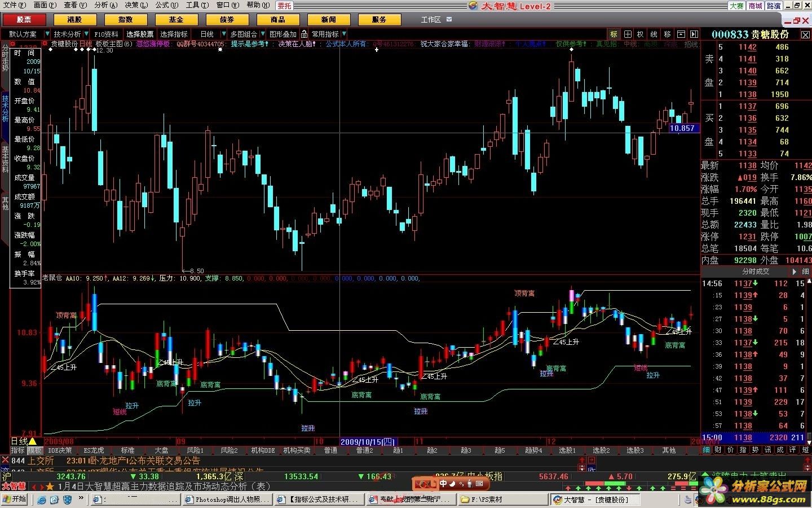Click the 短 short tab icon
The width and height of the screenshot is (812, 508).
coord(805,450)
